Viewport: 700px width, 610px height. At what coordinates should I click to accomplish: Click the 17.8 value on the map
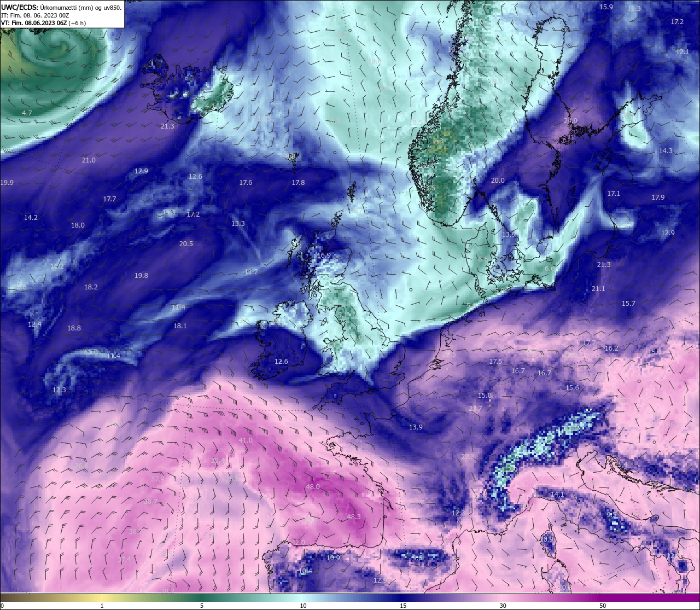pos(298,183)
